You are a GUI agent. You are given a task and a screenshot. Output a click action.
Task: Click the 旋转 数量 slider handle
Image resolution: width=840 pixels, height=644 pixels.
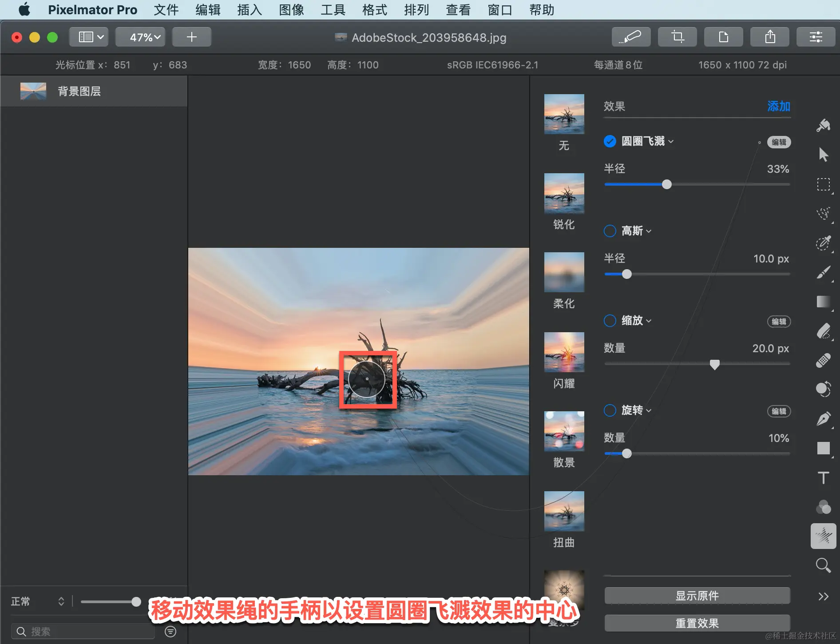[x=627, y=453]
